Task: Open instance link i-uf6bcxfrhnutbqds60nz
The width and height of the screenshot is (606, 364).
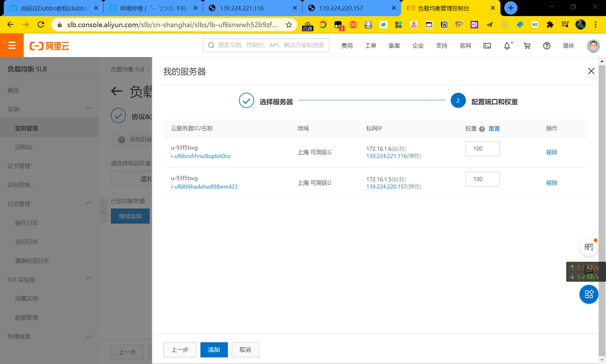Action: point(201,156)
